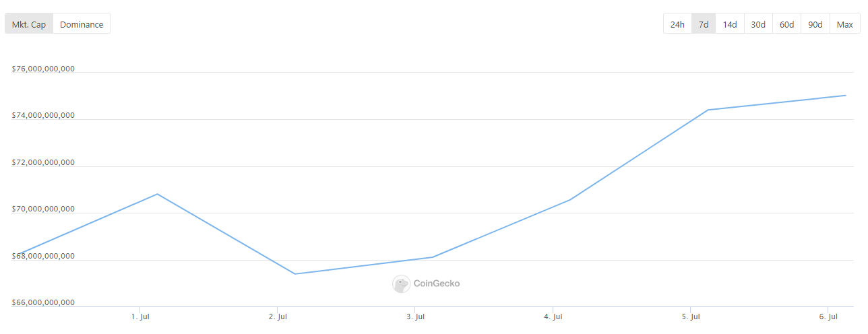Set chart range to 30d
Viewport: 868px width, 334px height.
758,24
